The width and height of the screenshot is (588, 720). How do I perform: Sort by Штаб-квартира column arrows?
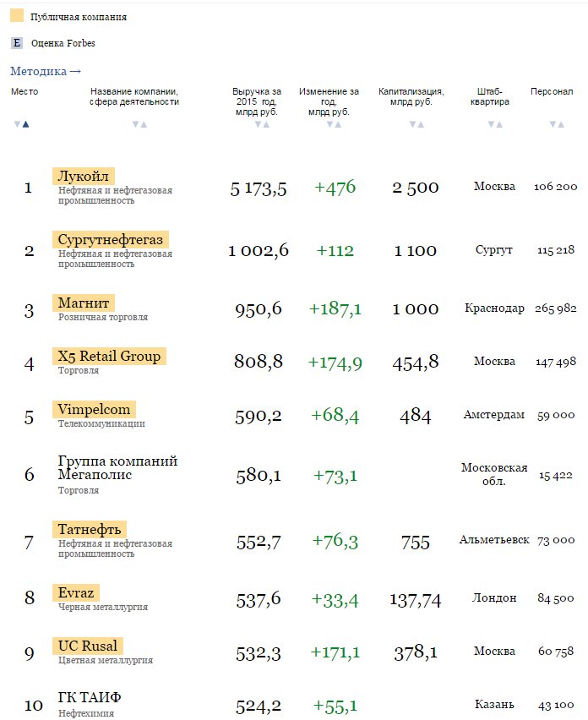[495, 124]
